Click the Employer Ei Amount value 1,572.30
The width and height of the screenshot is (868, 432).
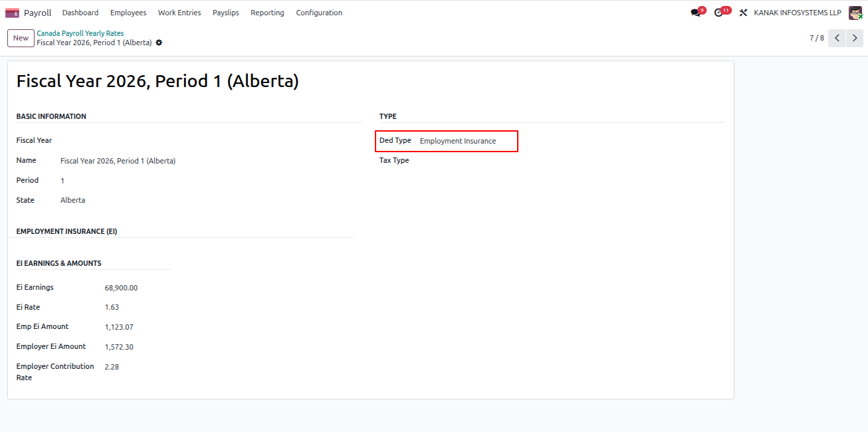[119, 347]
